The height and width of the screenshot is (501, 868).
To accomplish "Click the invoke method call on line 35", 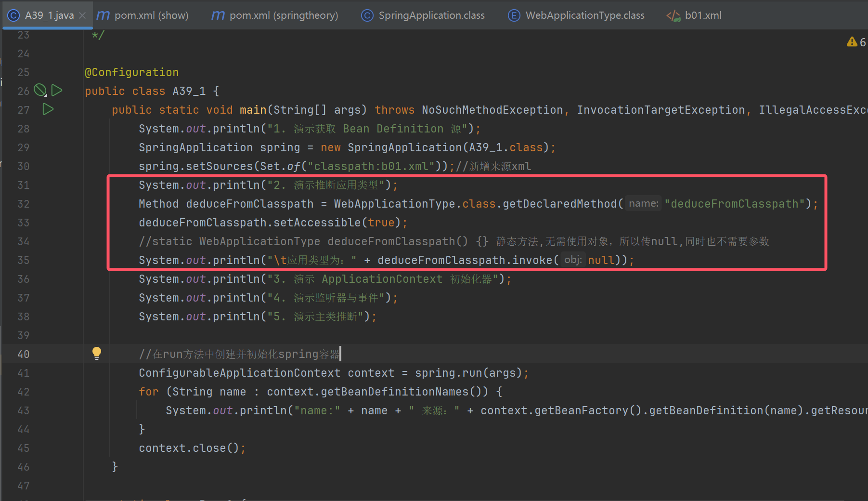I will (532, 260).
